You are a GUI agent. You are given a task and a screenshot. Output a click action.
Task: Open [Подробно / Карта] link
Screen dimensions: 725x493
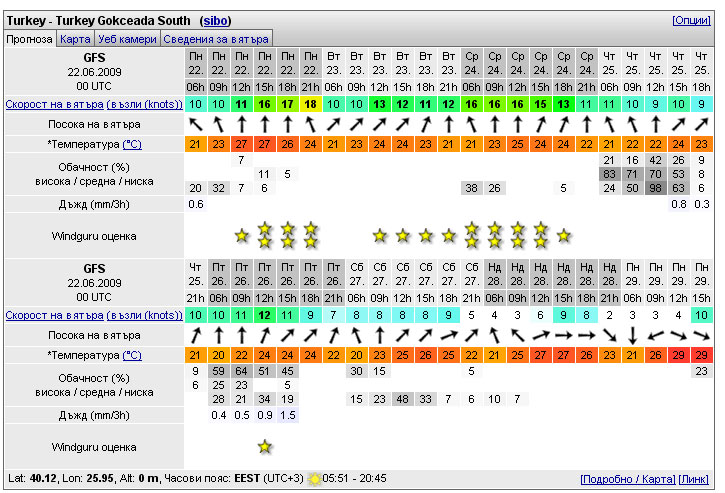(627, 479)
